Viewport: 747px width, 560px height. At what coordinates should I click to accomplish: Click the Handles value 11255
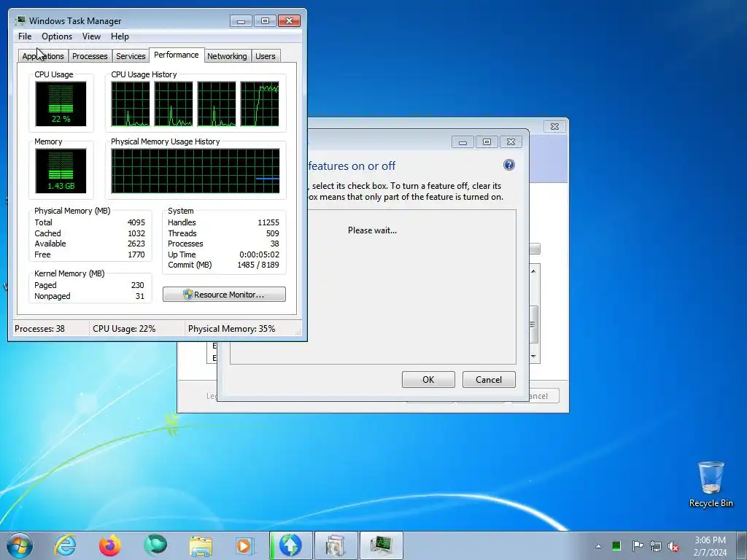pyautogui.click(x=268, y=222)
